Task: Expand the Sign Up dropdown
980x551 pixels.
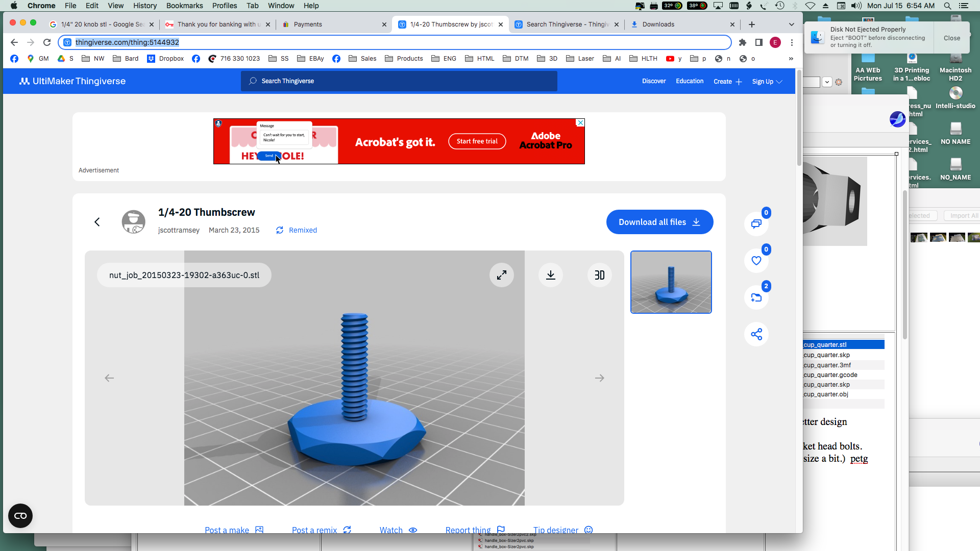Action: point(767,82)
